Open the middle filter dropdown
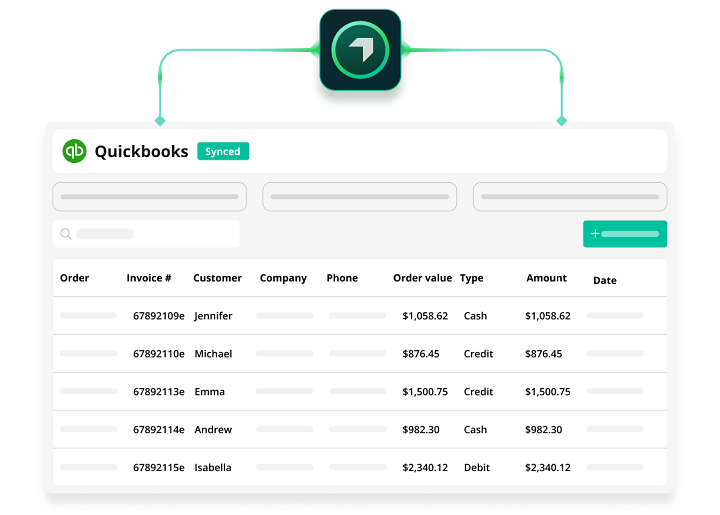 359,197
